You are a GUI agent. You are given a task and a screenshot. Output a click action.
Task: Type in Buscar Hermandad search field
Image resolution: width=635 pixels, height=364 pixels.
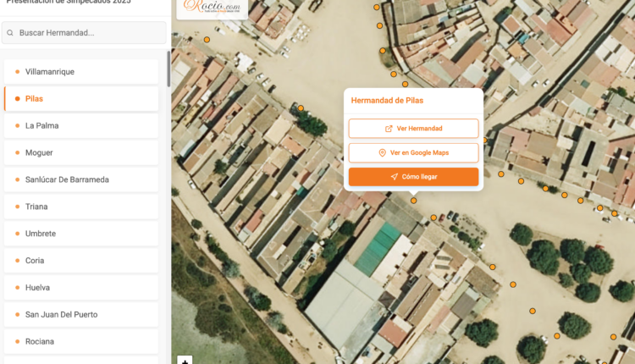pyautogui.click(x=89, y=33)
